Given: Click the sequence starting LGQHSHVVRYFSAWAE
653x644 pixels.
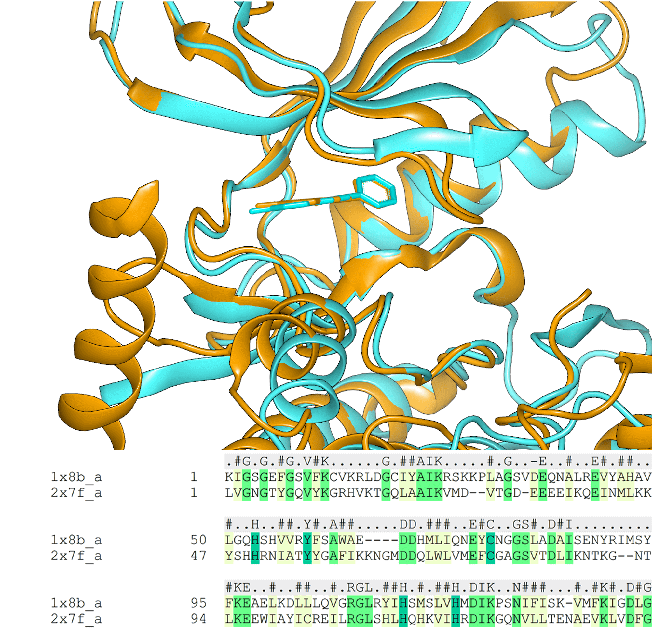Looking at the screenshot, I should (x=438, y=540).
